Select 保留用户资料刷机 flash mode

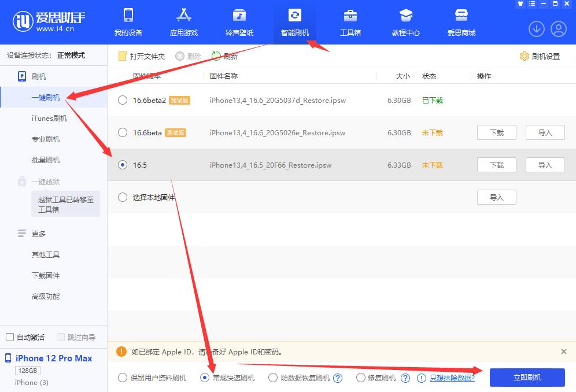point(122,378)
